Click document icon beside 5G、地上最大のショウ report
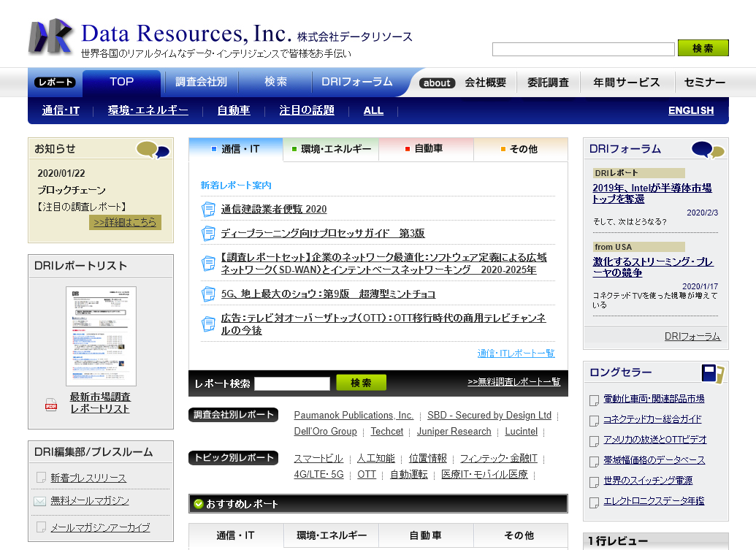Image resolution: width=756 pixels, height=550 pixels. 208,294
